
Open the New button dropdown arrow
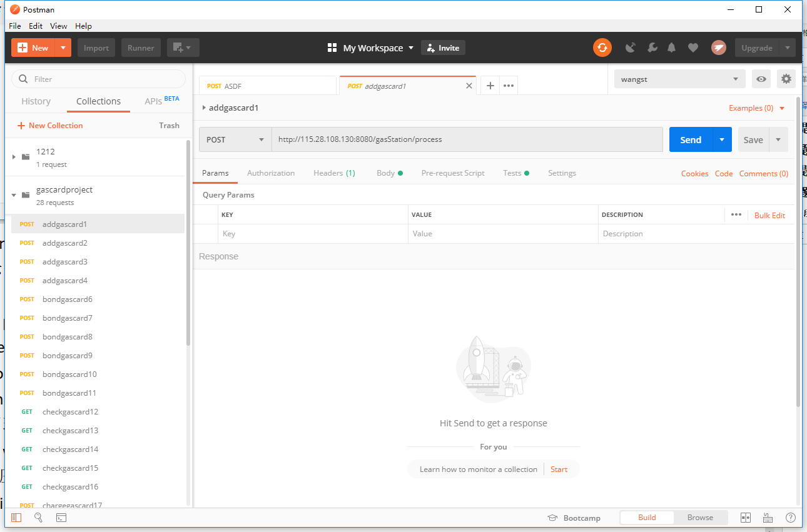coord(63,48)
